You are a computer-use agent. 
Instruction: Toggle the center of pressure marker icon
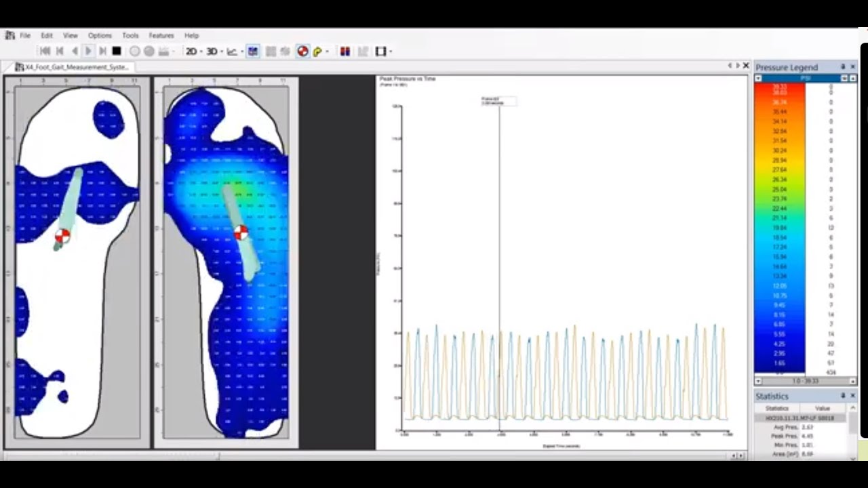tap(303, 52)
